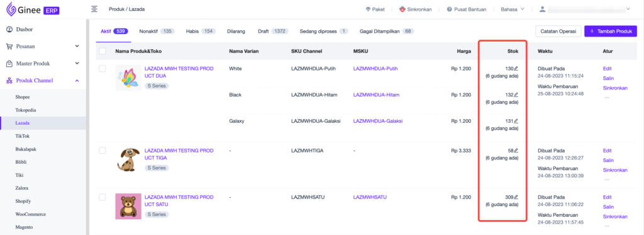
Task: Edit stock 309 pencil icon
Action: (516, 197)
